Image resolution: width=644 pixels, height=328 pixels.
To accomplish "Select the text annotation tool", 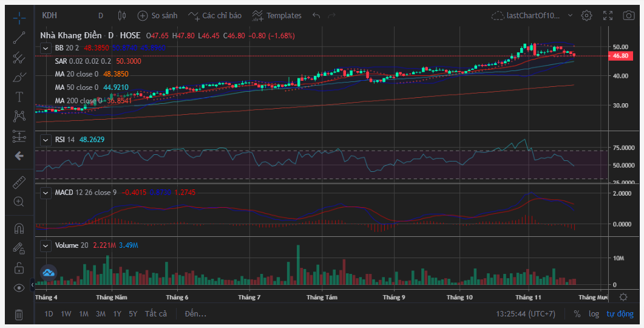I will click(19, 97).
